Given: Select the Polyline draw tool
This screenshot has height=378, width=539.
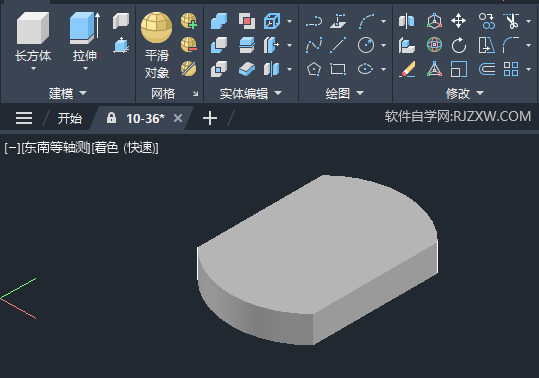Looking at the screenshot, I should coord(314,21).
